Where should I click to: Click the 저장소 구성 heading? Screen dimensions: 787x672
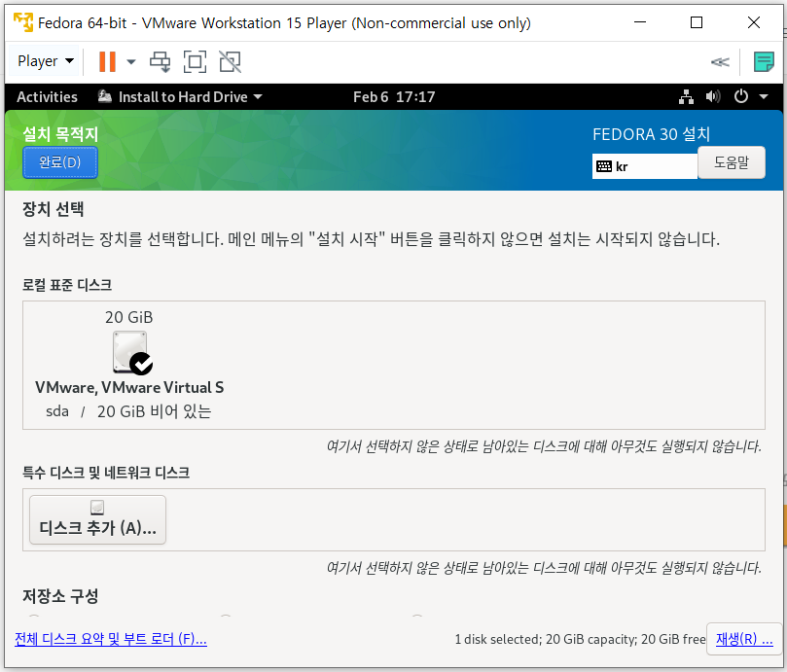pos(60,596)
